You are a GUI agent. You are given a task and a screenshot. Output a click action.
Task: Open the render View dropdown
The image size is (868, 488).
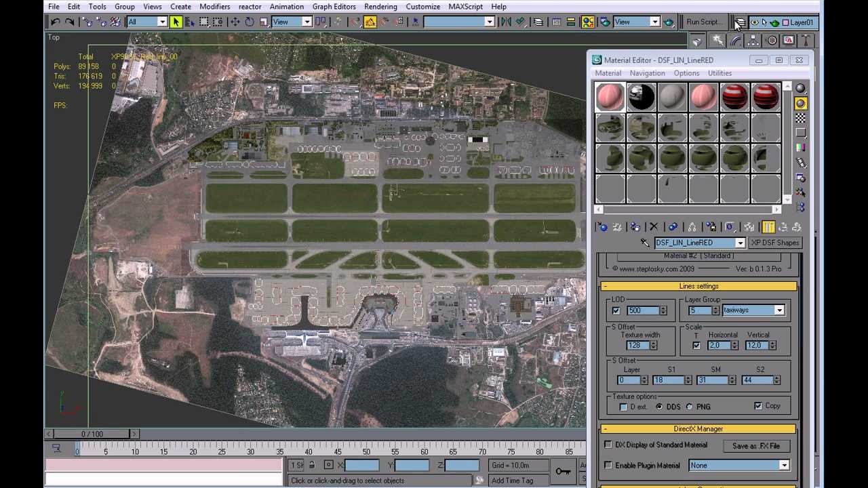point(654,22)
